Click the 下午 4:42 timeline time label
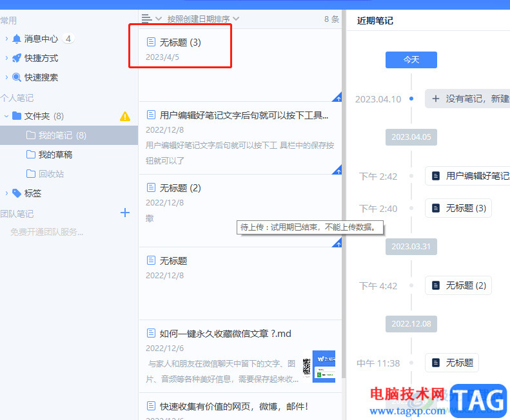The width and height of the screenshot is (510, 420). coord(378,286)
